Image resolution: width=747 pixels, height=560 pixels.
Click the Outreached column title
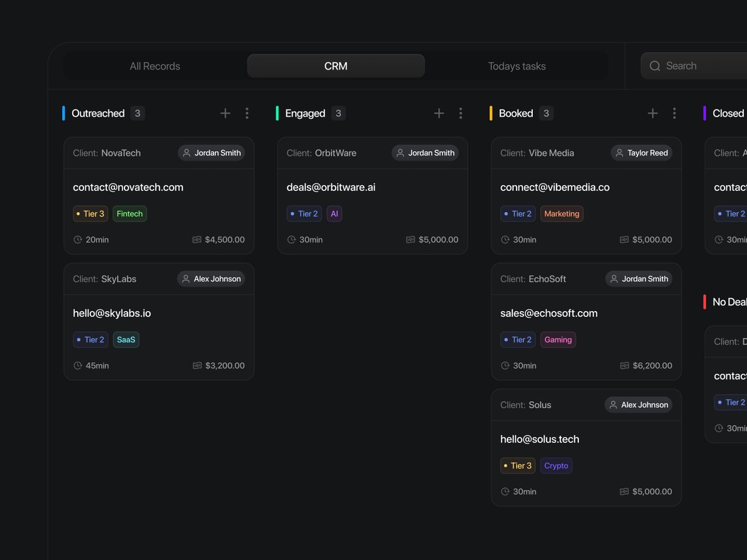(98, 113)
